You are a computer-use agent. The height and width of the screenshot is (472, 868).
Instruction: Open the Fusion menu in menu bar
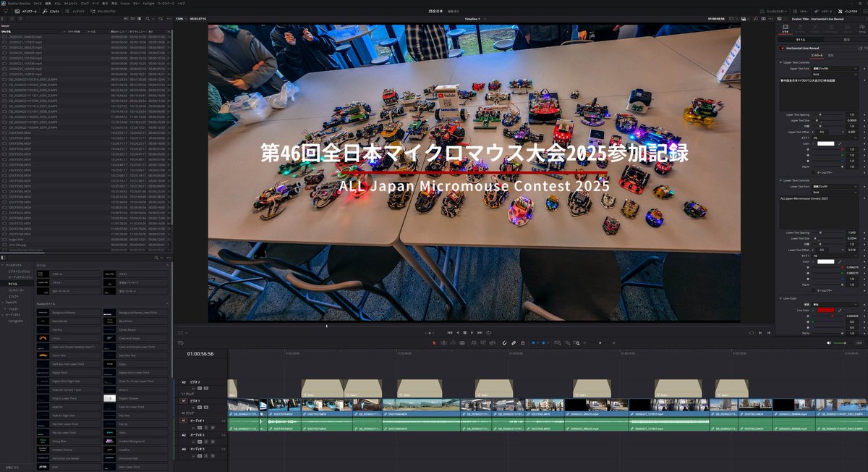pyautogui.click(x=125, y=4)
